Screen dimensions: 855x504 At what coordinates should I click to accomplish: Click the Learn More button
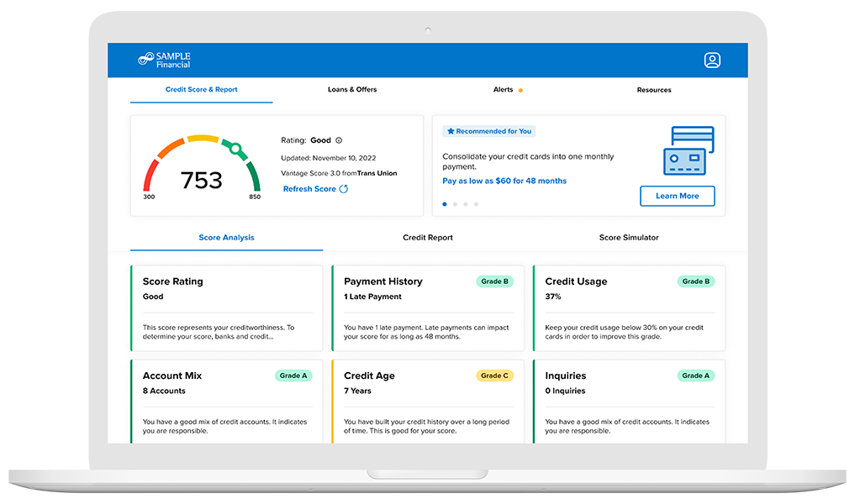[x=677, y=196]
